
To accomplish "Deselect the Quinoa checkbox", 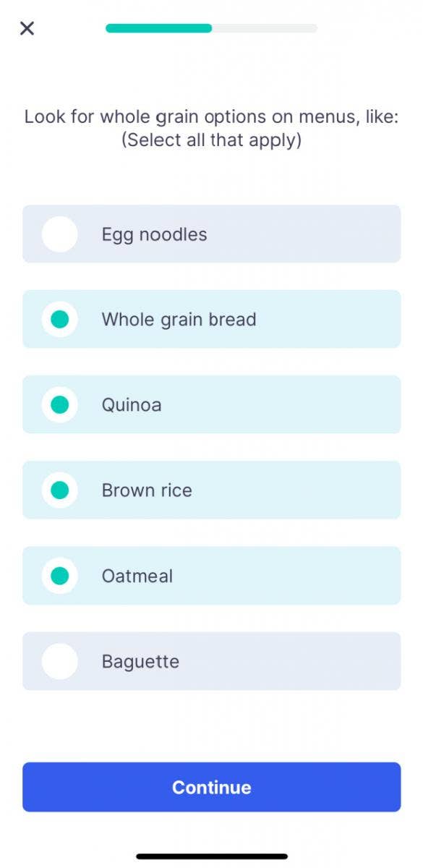I will click(59, 404).
